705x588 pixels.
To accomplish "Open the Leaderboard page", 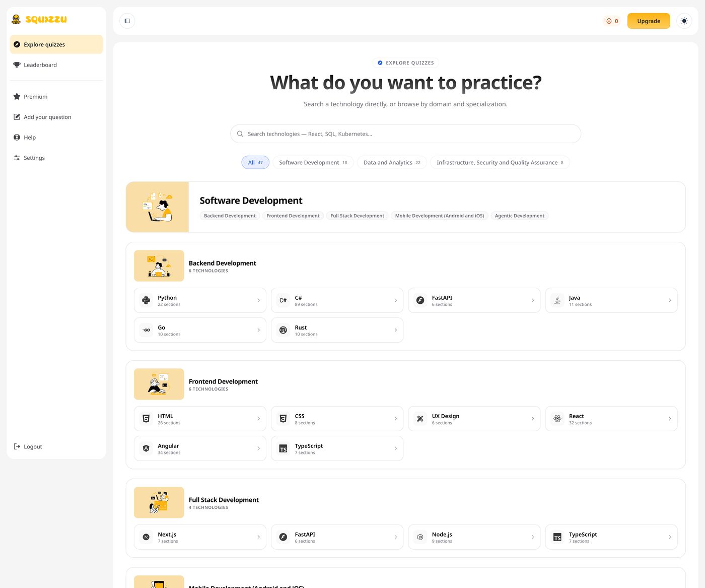I will tap(56, 65).
